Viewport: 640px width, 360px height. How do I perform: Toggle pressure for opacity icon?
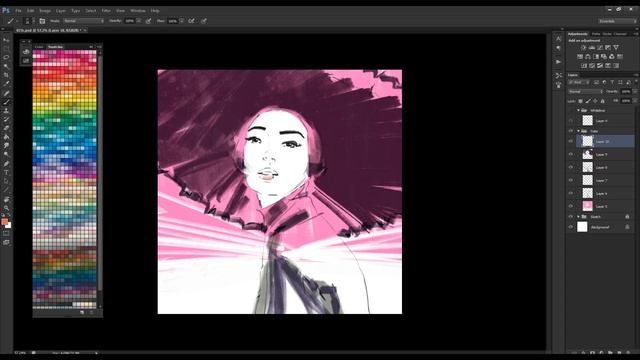[149, 21]
